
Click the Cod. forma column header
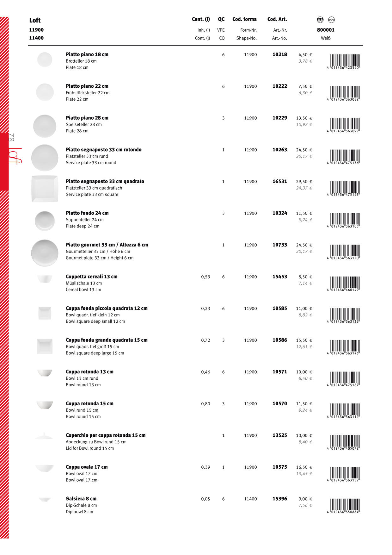click(x=244, y=19)
